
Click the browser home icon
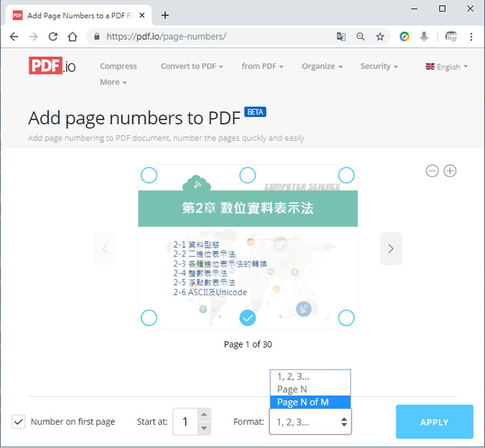tap(72, 37)
